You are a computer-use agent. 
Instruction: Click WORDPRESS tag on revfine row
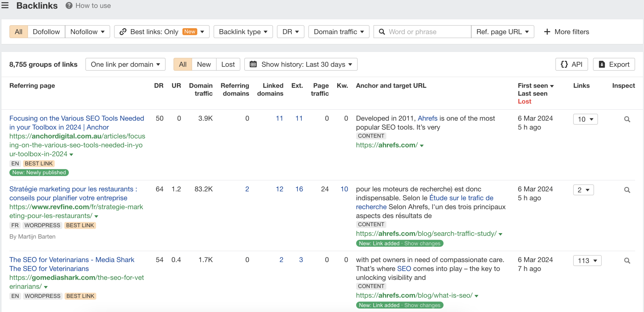pyautogui.click(x=42, y=225)
